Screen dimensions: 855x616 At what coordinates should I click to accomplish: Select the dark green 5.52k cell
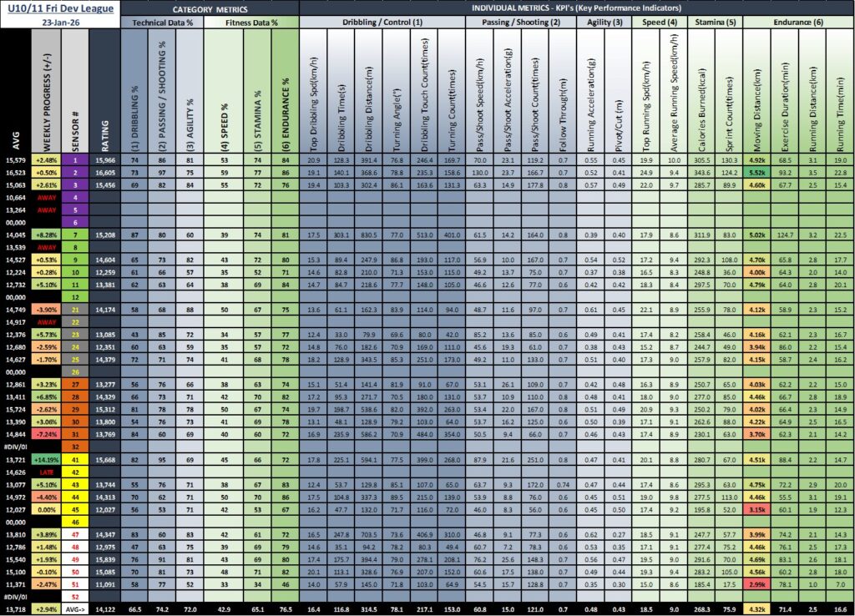[757, 170]
